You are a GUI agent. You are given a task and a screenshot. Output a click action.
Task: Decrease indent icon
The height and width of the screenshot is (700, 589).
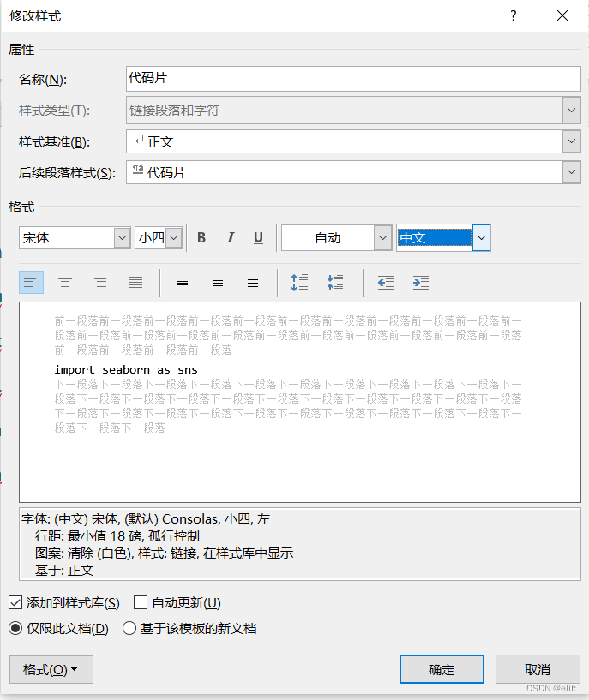pyautogui.click(x=385, y=283)
